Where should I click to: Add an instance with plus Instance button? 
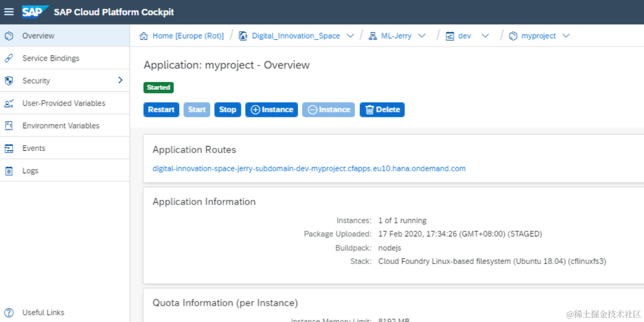(271, 110)
